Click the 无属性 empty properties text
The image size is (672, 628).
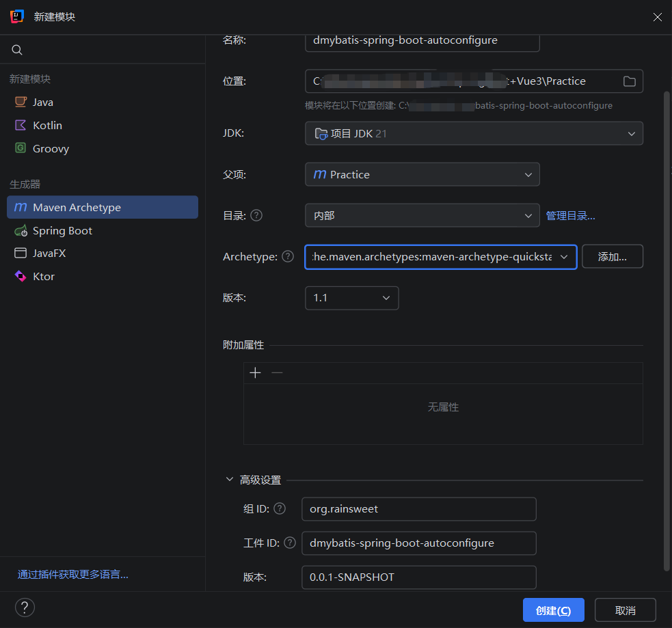[x=443, y=407]
